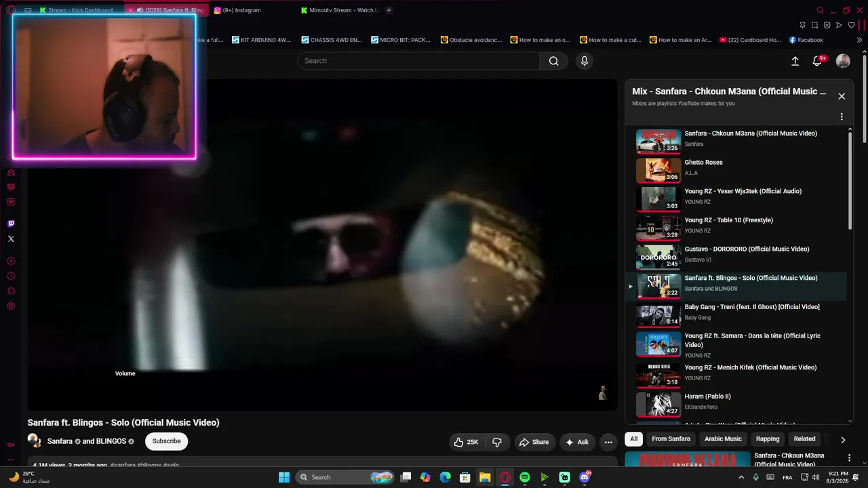Click Opera tab search magnifier icon
Image resolution: width=868 pixels, height=488 pixels.
(x=820, y=10)
